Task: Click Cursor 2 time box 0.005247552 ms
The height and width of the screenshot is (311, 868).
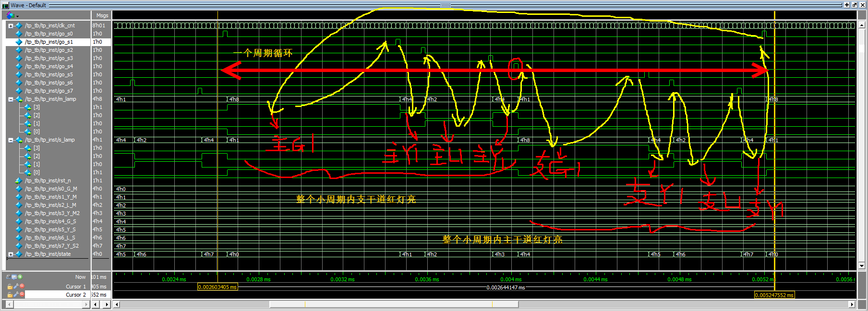Action: 774,295
